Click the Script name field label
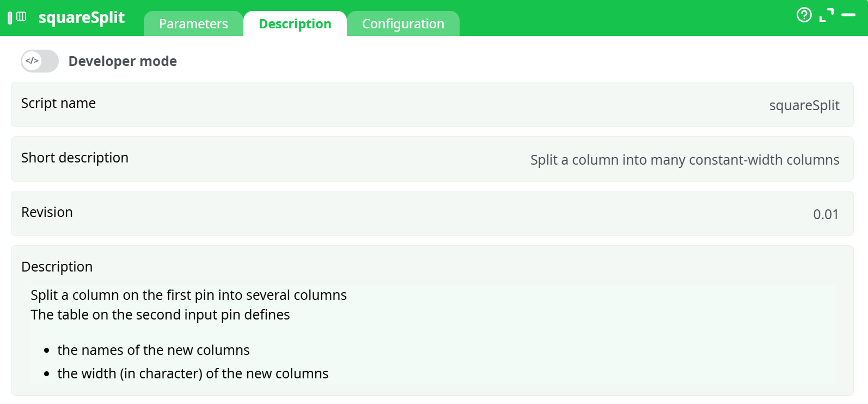868x404 pixels. [x=58, y=103]
